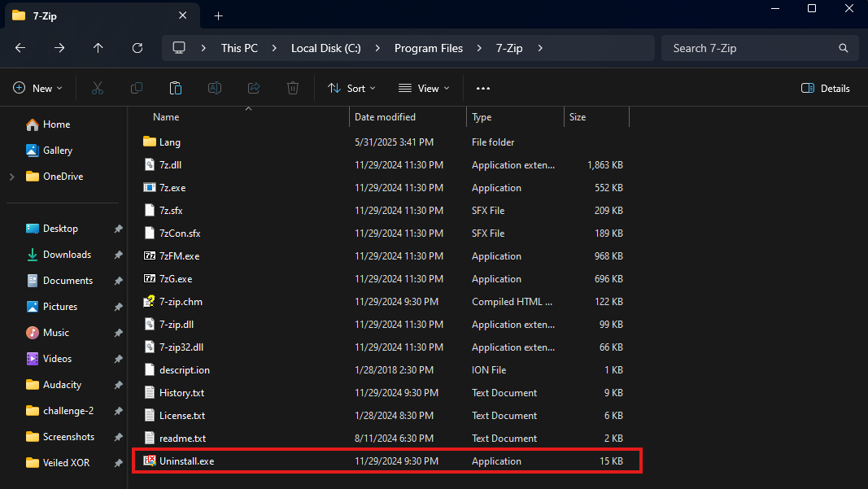The image size is (868, 489).
Task: Click Program Files in the address breadcrumb
Action: 428,48
